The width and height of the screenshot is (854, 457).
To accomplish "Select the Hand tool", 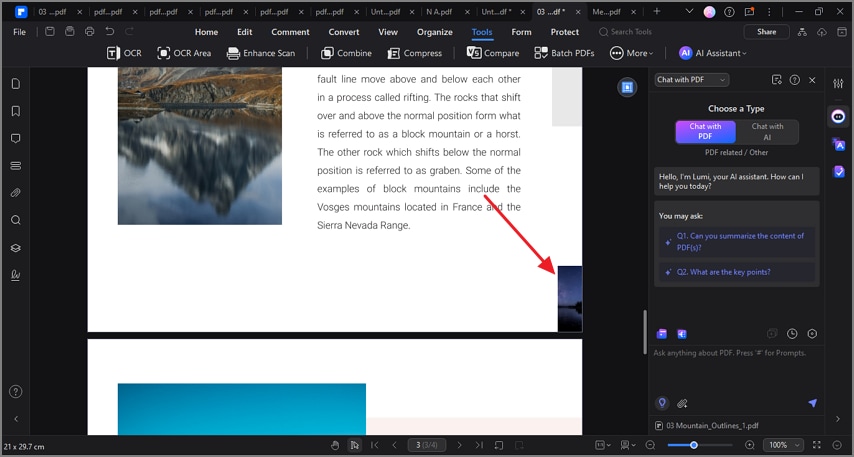I will (335, 445).
